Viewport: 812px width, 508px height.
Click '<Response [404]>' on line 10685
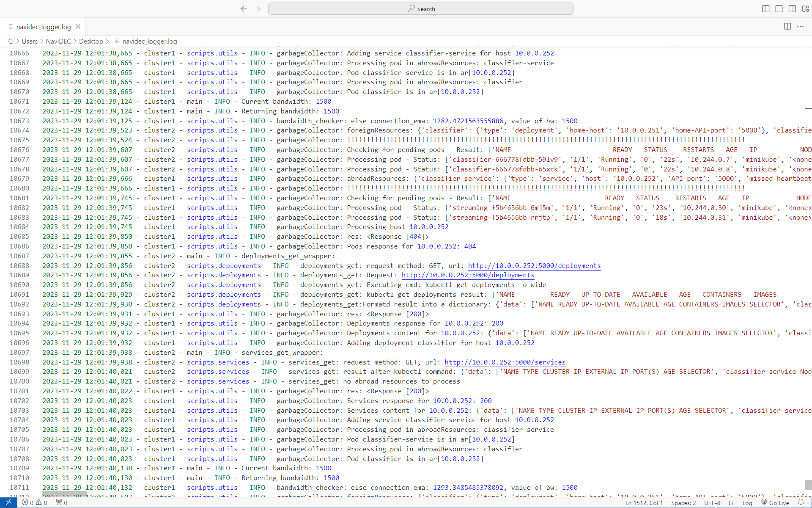[398, 237]
